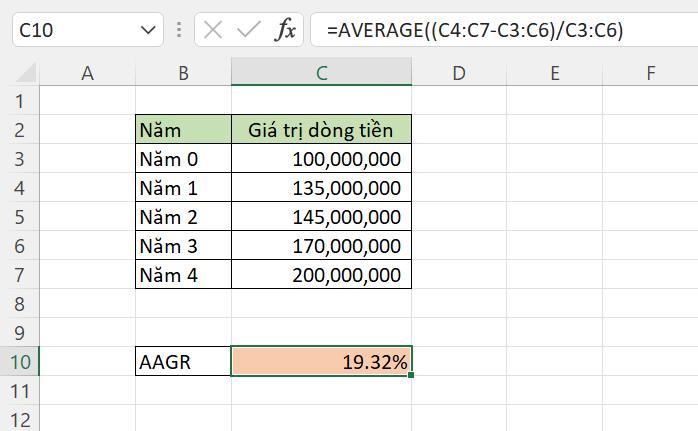Click the Insert Function fx icon

[286, 30]
